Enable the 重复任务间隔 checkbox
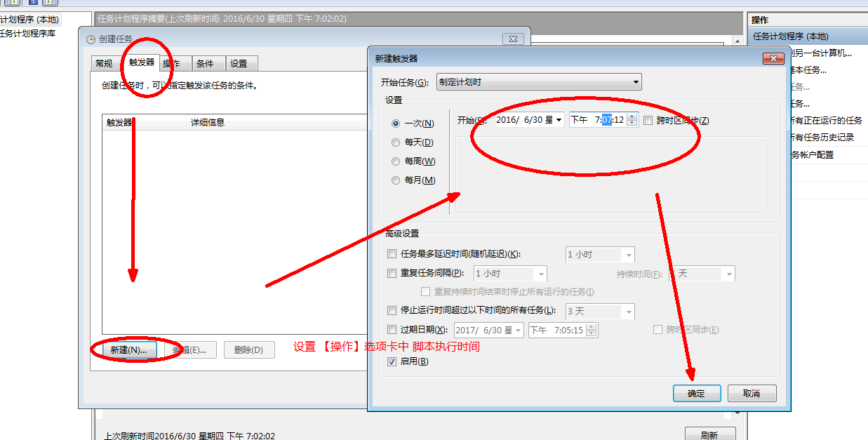Image resolution: width=868 pixels, height=440 pixels. pos(392,273)
